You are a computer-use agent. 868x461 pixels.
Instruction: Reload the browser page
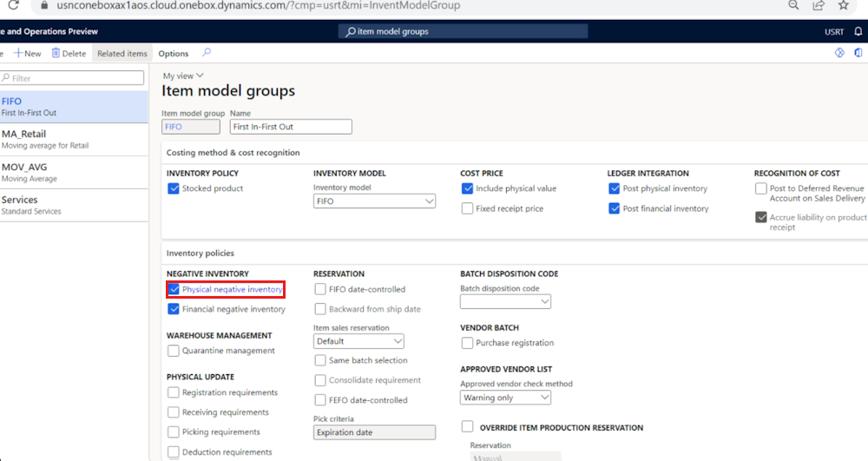(13, 5)
